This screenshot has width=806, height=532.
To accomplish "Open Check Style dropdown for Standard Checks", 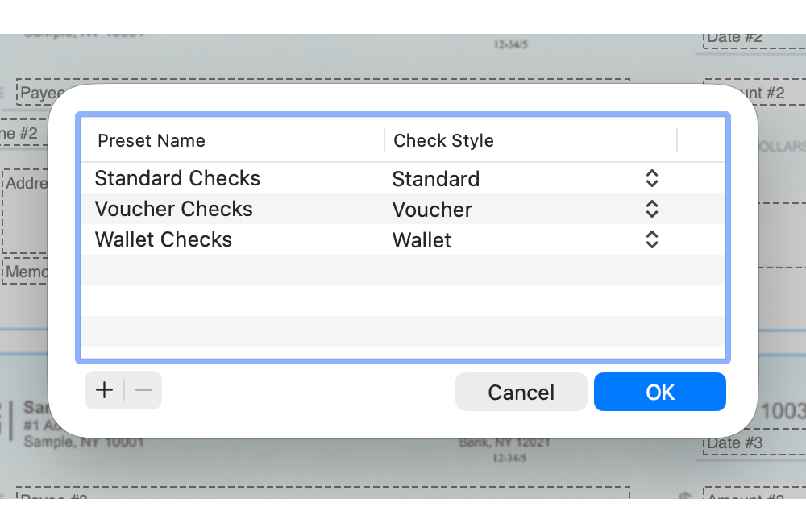I will [652, 179].
